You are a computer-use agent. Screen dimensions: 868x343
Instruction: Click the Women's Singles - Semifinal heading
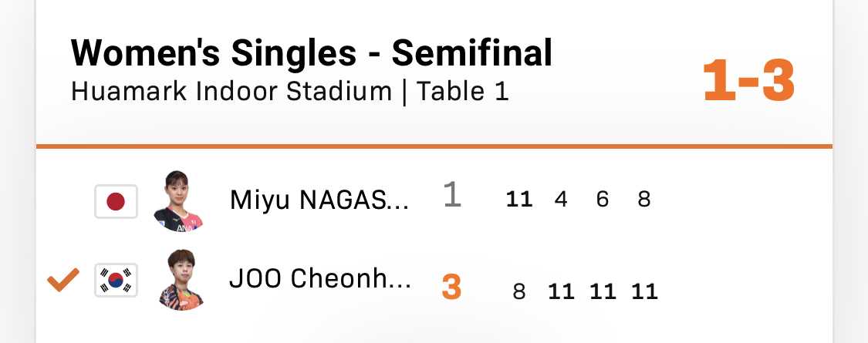pyautogui.click(x=312, y=53)
